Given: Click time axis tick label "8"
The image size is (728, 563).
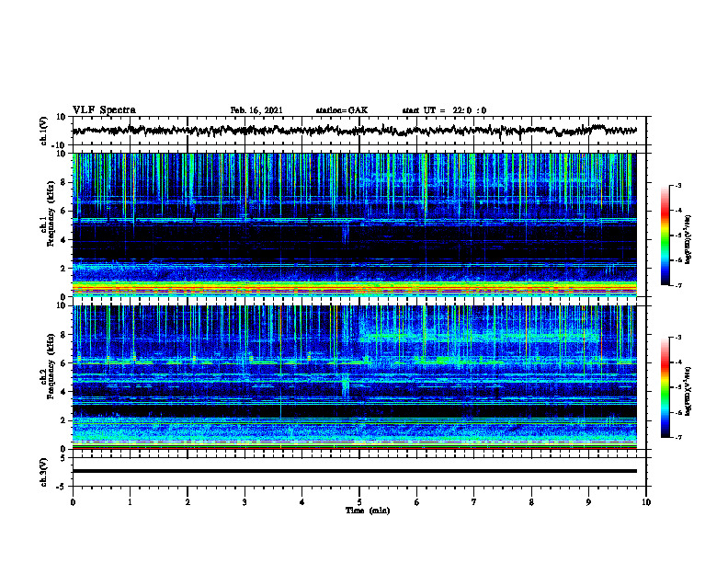Looking at the screenshot, I should [531, 502].
